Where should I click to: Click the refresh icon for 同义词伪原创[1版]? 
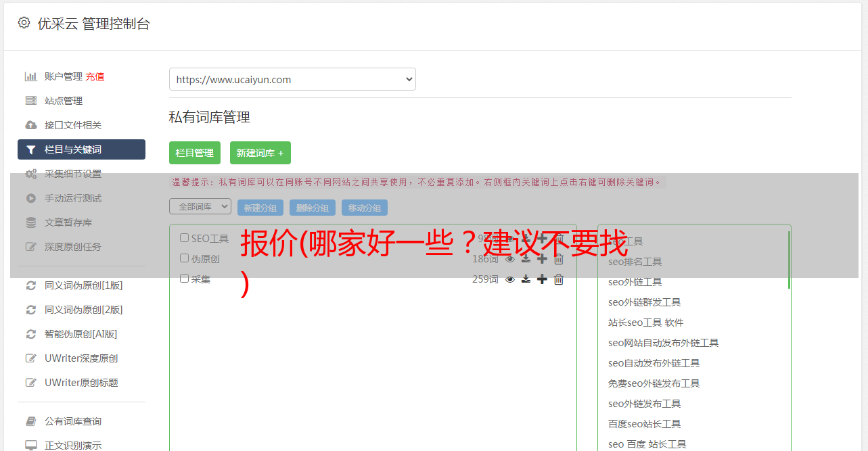pyautogui.click(x=30, y=285)
